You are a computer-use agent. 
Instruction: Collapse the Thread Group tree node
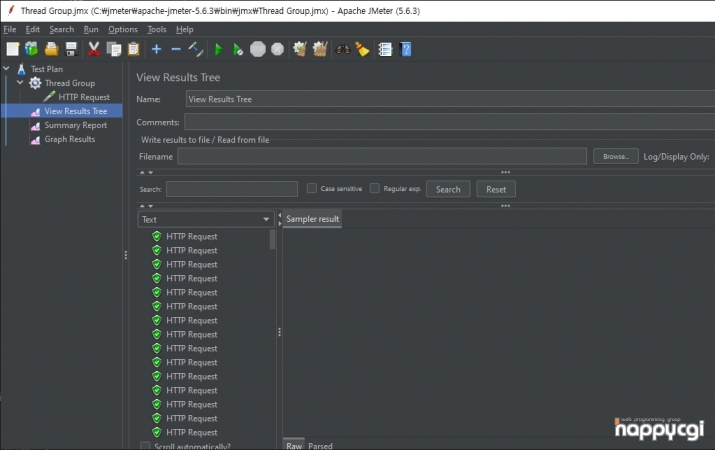(20, 83)
